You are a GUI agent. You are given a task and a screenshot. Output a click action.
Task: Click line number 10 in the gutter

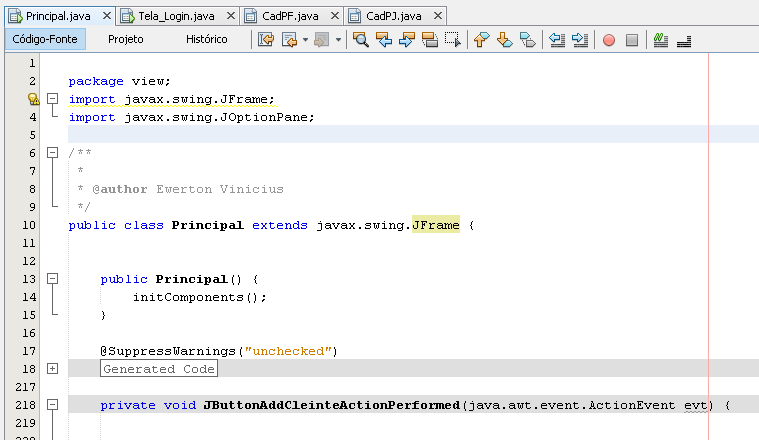(29, 225)
